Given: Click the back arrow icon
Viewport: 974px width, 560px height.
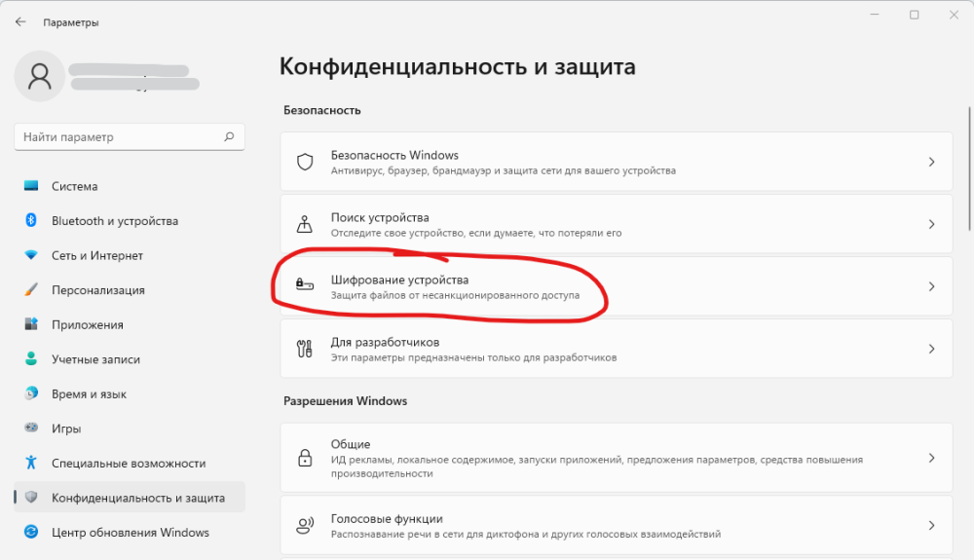Looking at the screenshot, I should coord(20,21).
